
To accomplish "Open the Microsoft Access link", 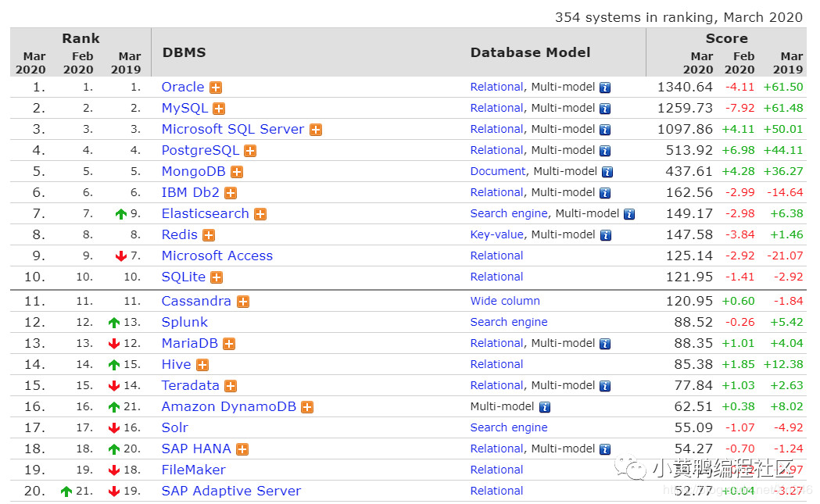I will point(217,256).
